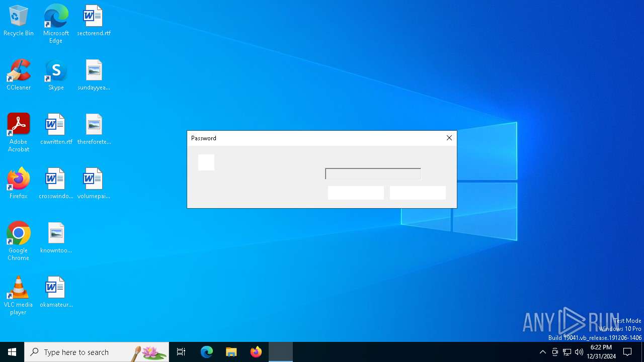Switch to the active blank taskbar app
644x362 pixels.
[x=281, y=352]
